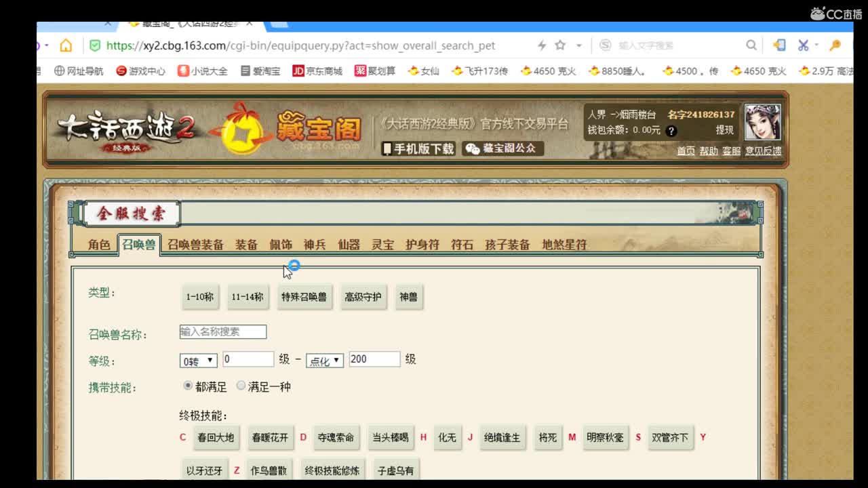Click the character avatar portrait
The height and width of the screenshot is (488, 868).
click(762, 122)
